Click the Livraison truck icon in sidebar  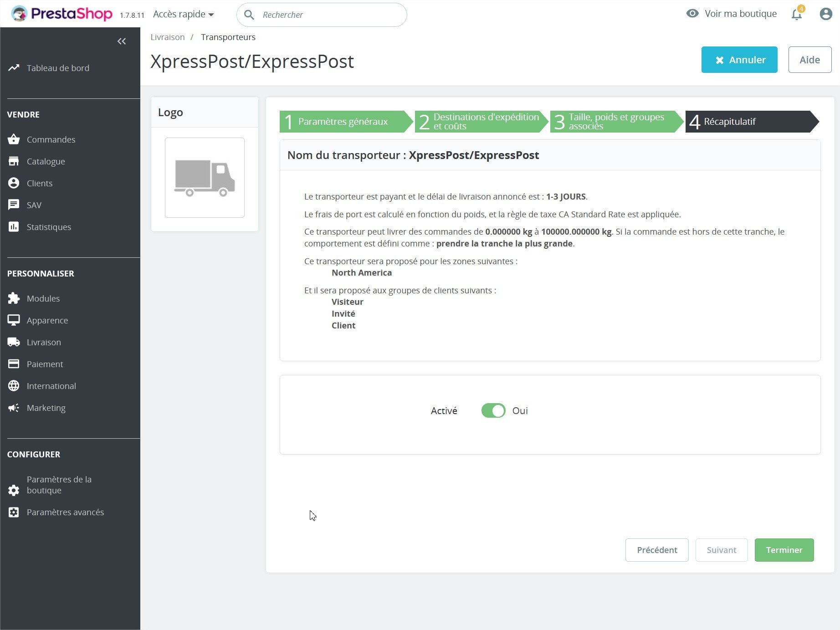point(14,342)
